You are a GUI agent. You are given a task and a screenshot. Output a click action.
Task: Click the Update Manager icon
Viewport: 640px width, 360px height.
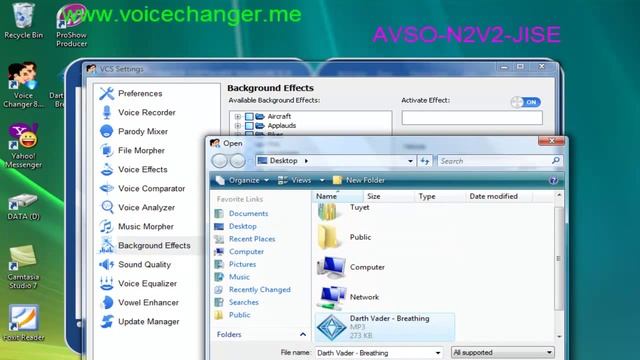coord(107,321)
